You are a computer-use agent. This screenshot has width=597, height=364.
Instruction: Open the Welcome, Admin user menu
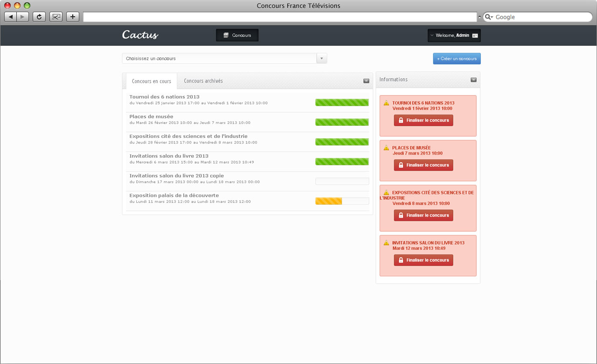pos(454,35)
